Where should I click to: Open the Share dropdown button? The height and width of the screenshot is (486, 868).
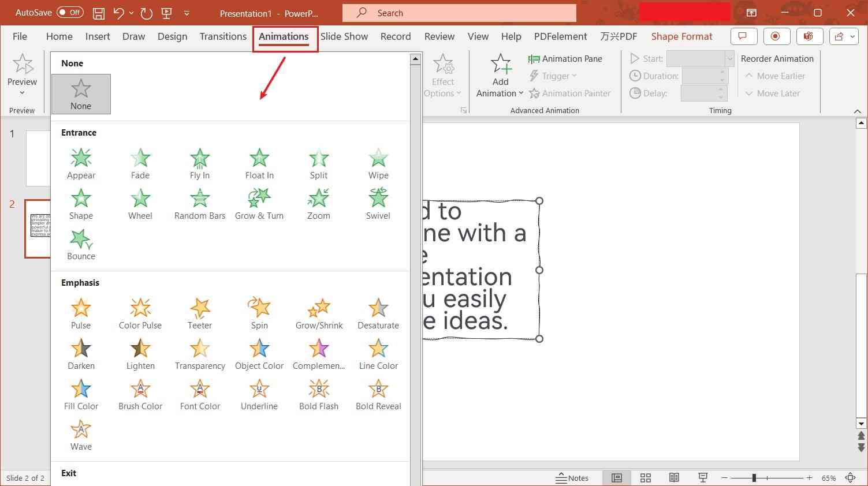(844, 36)
